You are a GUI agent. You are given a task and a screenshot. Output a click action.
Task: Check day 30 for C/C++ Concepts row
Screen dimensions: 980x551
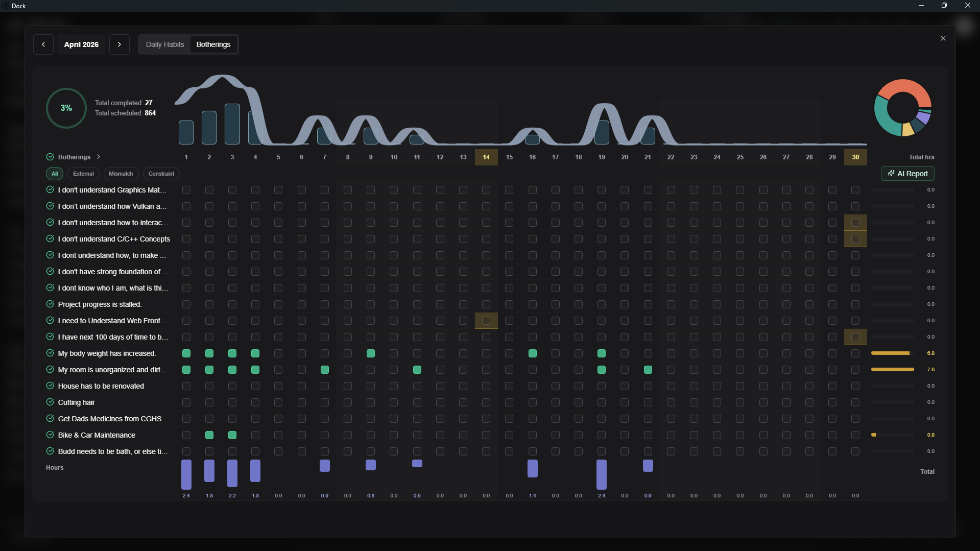coord(855,239)
